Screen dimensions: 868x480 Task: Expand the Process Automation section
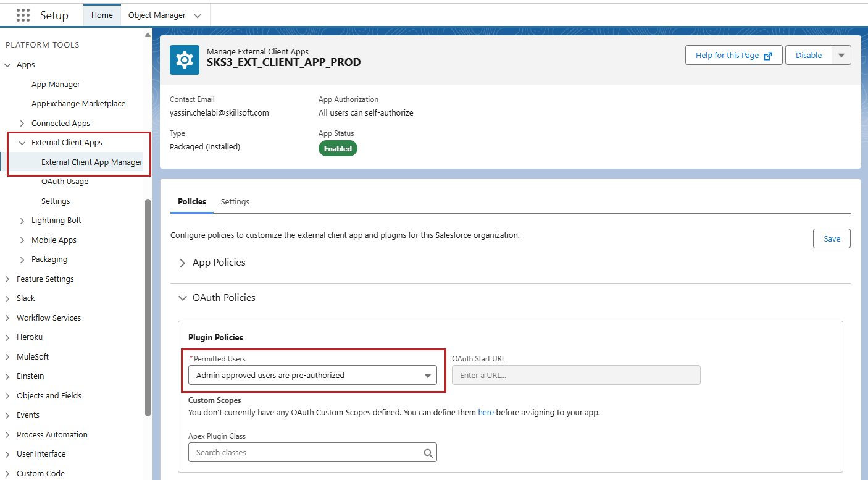coord(7,435)
